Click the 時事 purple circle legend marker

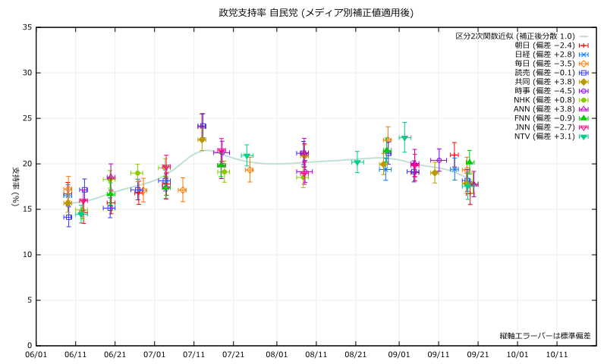pos(584,91)
